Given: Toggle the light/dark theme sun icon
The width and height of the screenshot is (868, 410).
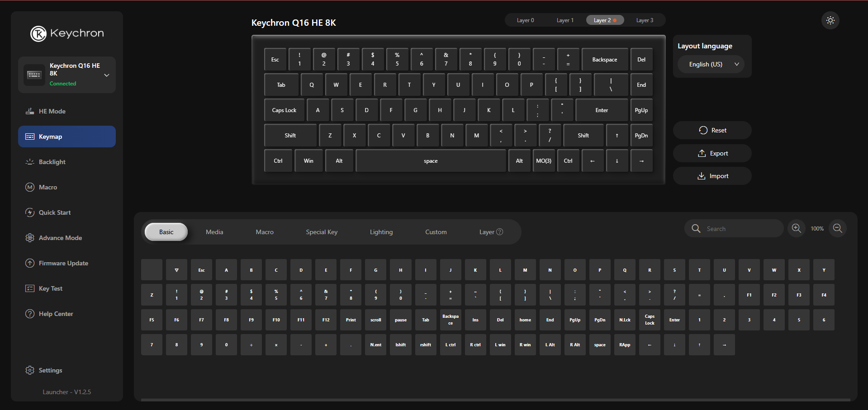Looking at the screenshot, I should (830, 20).
